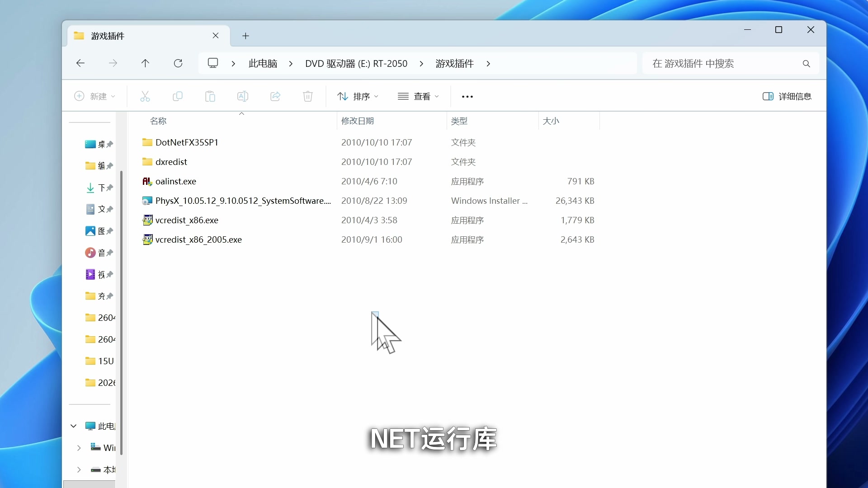Select the folder name dxredist
Image resolution: width=868 pixels, height=488 pixels.
[x=171, y=162]
